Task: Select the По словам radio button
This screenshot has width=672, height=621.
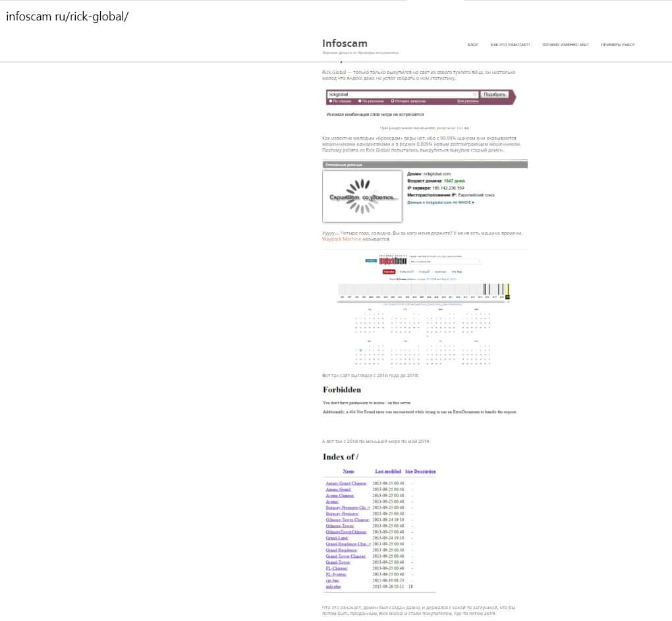Action: pos(331,102)
